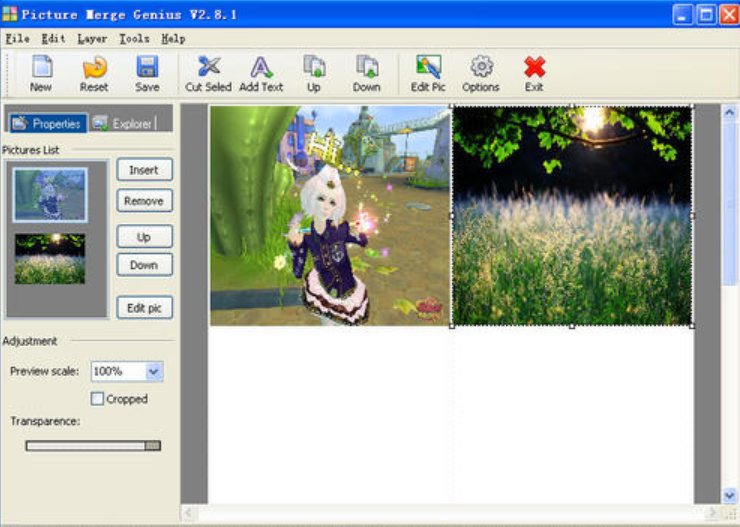Click the game character picture on canvas

[x=330, y=216]
